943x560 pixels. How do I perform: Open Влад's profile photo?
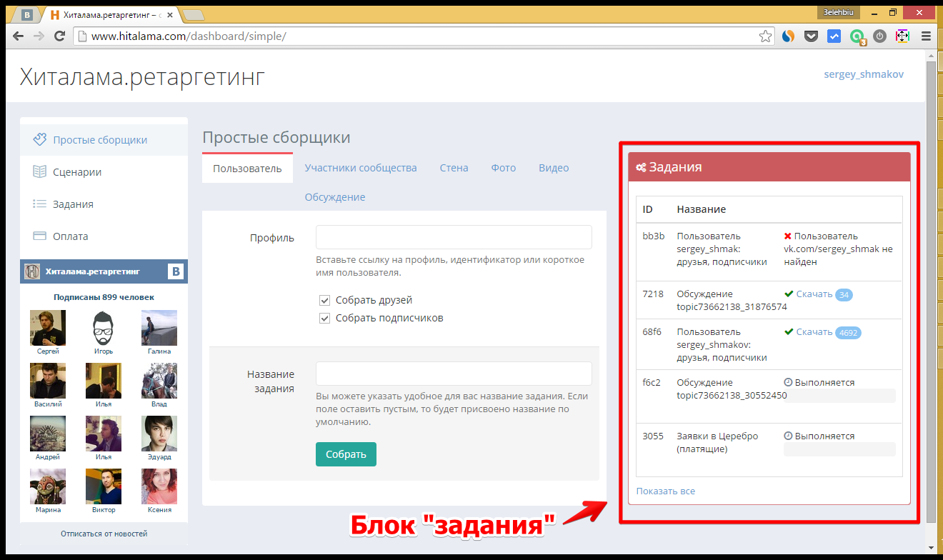pos(159,381)
